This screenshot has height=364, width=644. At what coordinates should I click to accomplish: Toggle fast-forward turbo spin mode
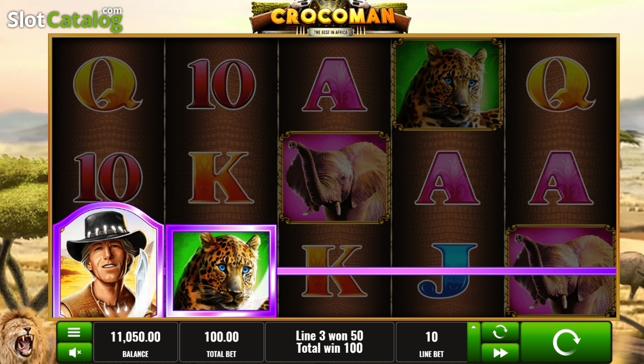point(500,353)
